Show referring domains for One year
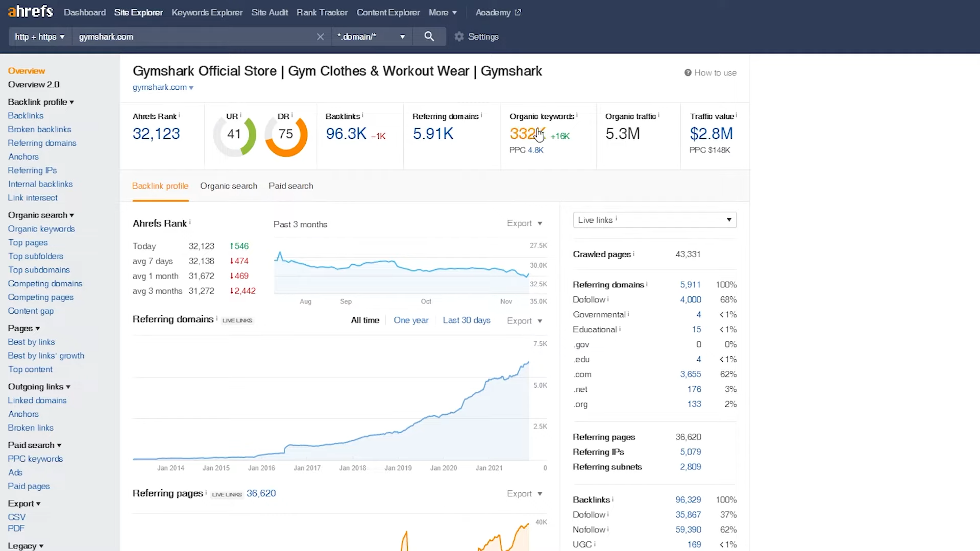 tap(411, 320)
